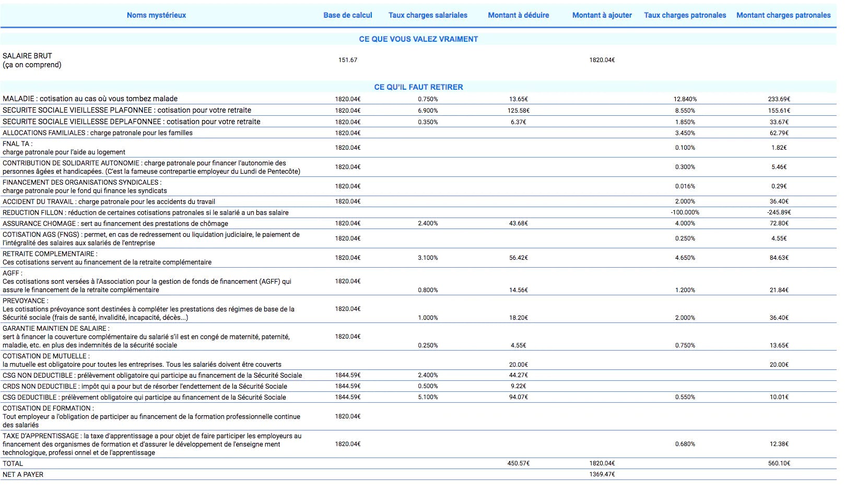
Task: Click the 0.750% rate in the MALADIE row
Action: click(428, 99)
